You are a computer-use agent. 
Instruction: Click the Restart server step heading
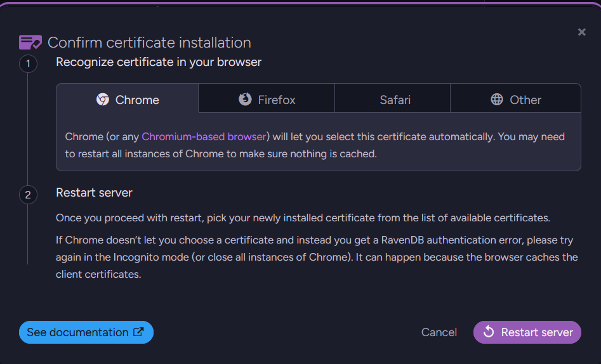point(95,193)
